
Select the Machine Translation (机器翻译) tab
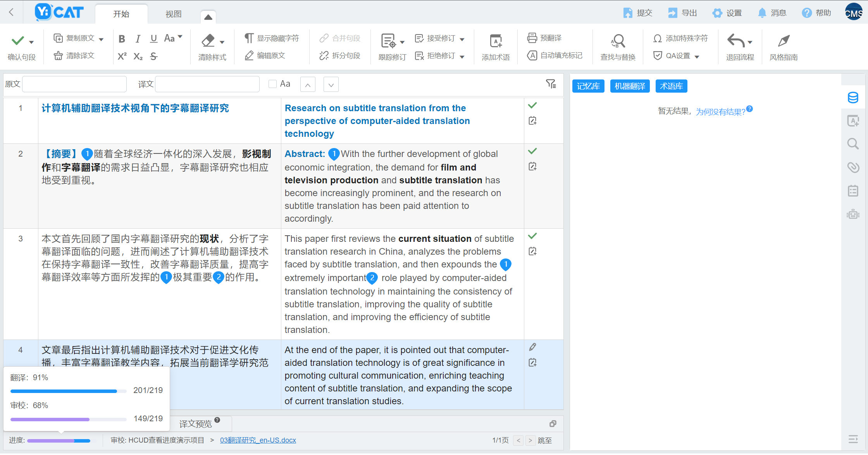[630, 86]
